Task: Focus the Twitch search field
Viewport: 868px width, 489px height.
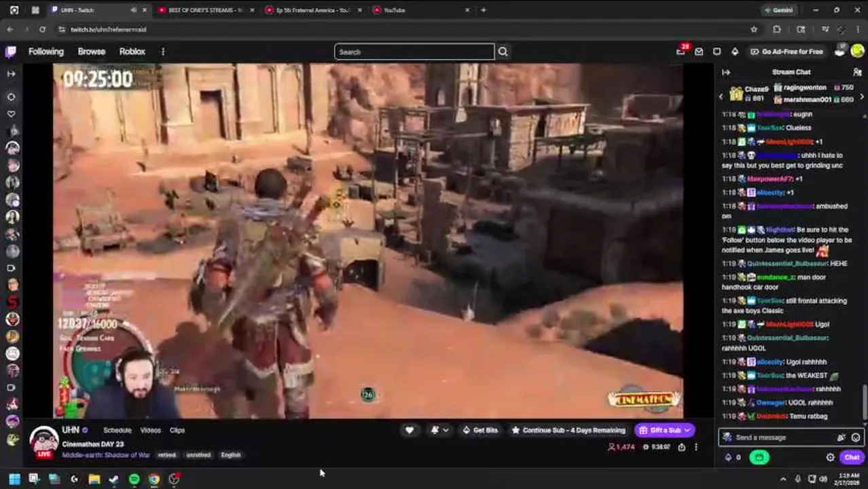Action: pos(414,52)
